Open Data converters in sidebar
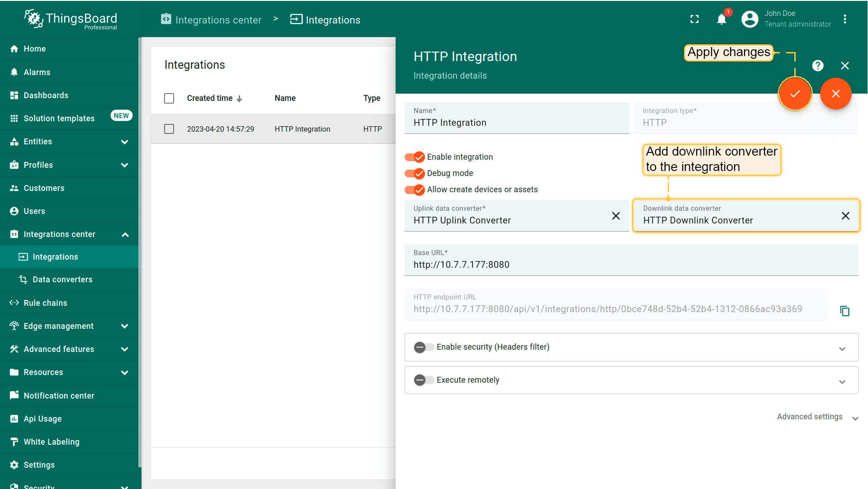The width and height of the screenshot is (868, 489). pos(62,280)
